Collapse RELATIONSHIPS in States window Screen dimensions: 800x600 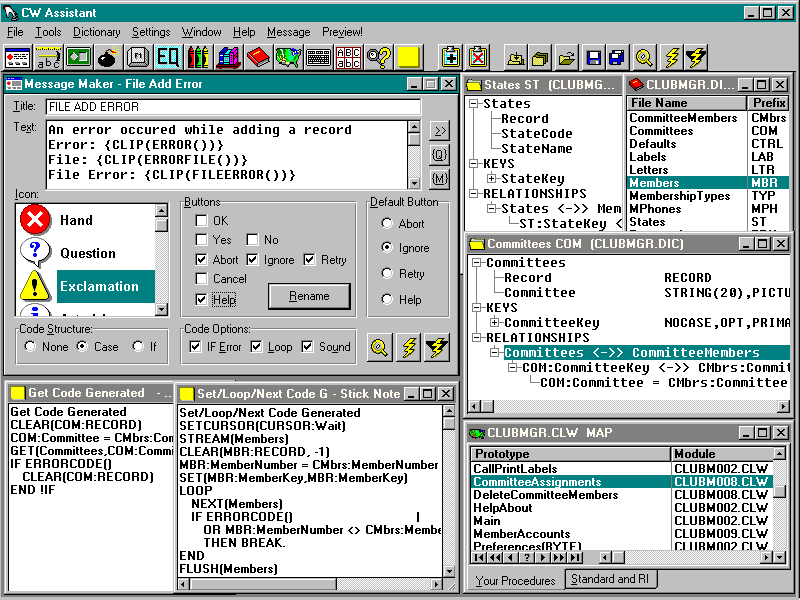click(x=474, y=193)
